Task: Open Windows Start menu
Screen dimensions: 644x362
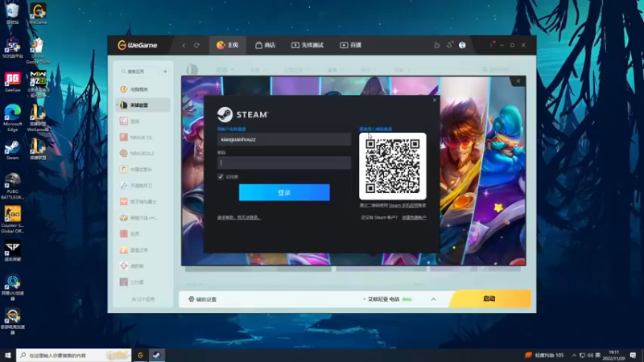Action: click(8, 355)
